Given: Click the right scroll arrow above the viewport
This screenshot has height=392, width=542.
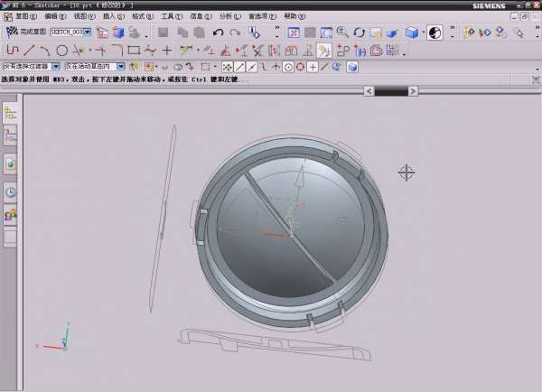Looking at the screenshot, I should coord(413,91).
